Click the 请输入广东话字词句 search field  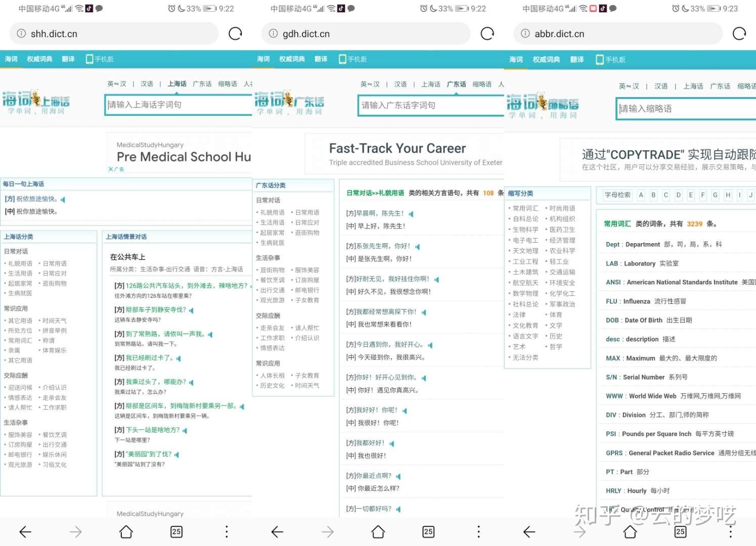pos(430,105)
